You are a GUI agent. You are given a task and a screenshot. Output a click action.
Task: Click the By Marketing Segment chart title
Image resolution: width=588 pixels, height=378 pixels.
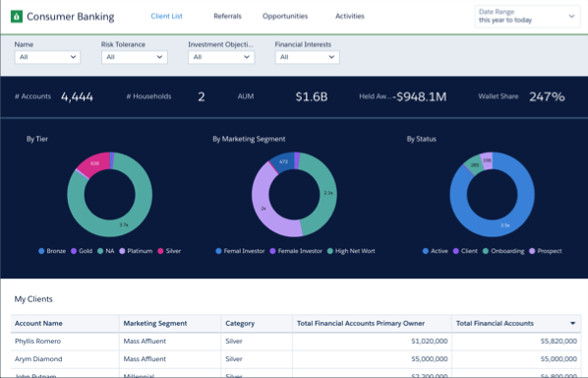click(249, 139)
